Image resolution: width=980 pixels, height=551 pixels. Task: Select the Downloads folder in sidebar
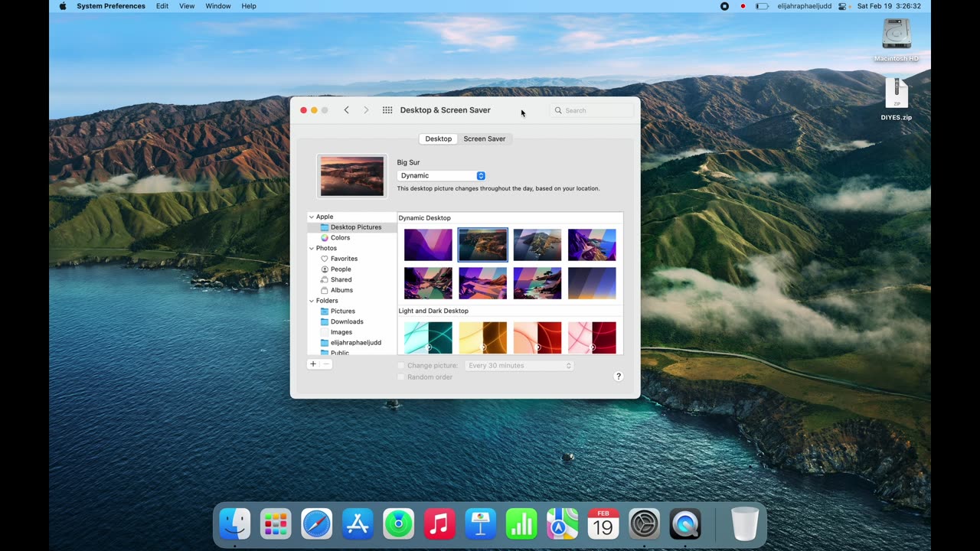(x=347, y=322)
